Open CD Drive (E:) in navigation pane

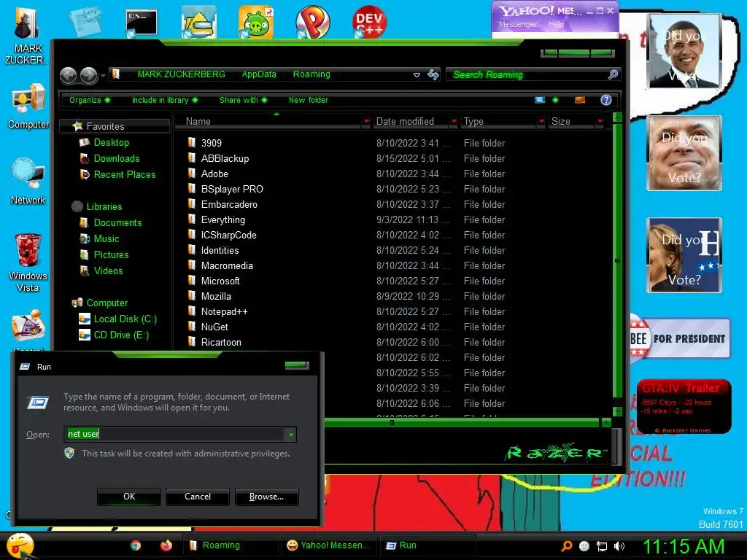click(114, 335)
